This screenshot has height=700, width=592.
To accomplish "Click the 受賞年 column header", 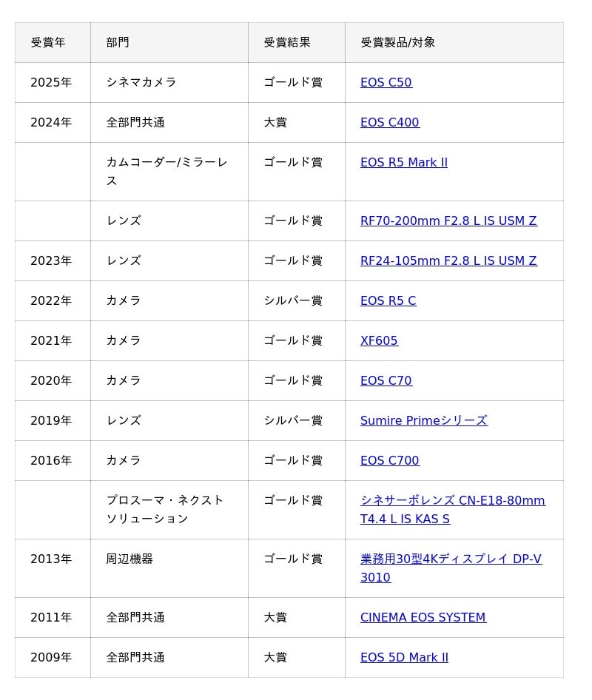I will (x=48, y=42).
